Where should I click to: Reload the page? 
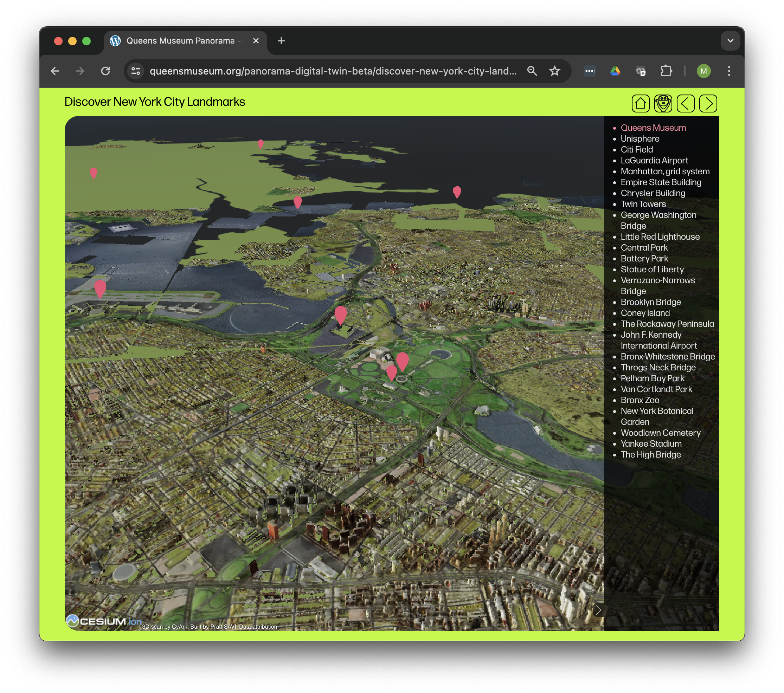(105, 71)
